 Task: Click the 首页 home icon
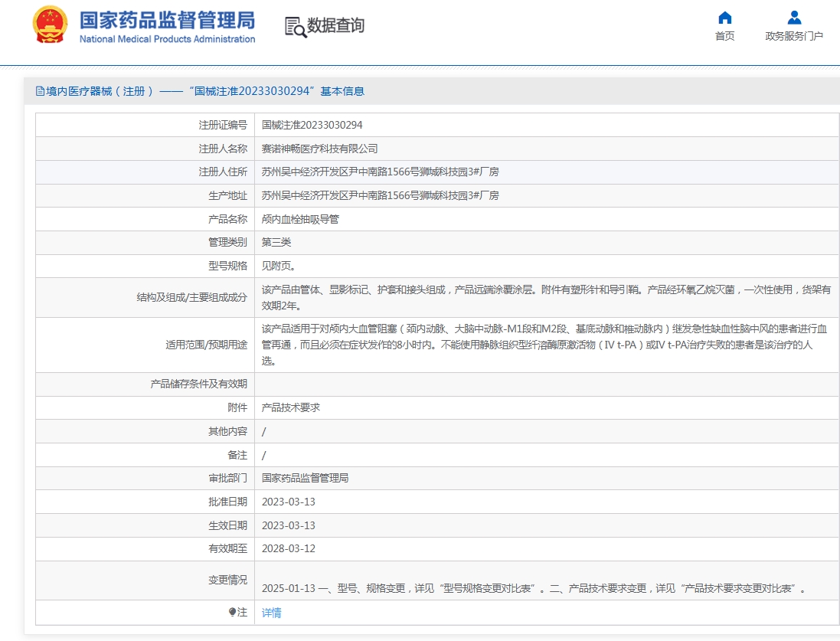(x=725, y=18)
